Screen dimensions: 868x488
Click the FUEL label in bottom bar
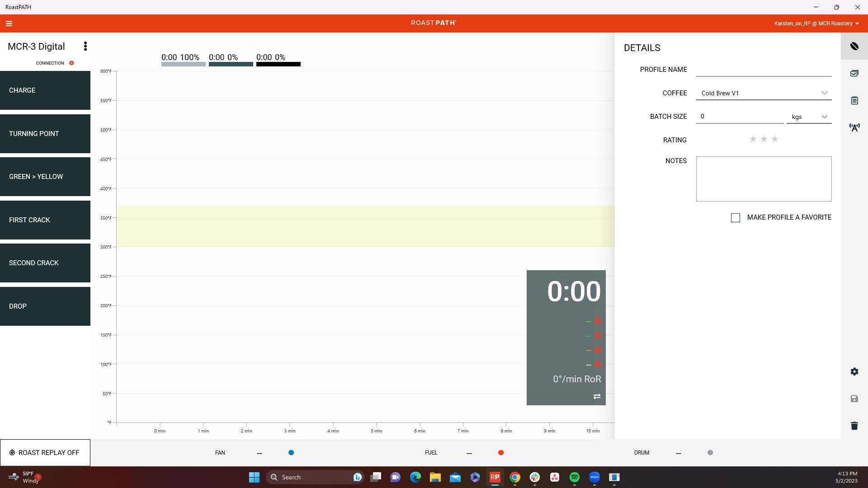tap(431, 453)
